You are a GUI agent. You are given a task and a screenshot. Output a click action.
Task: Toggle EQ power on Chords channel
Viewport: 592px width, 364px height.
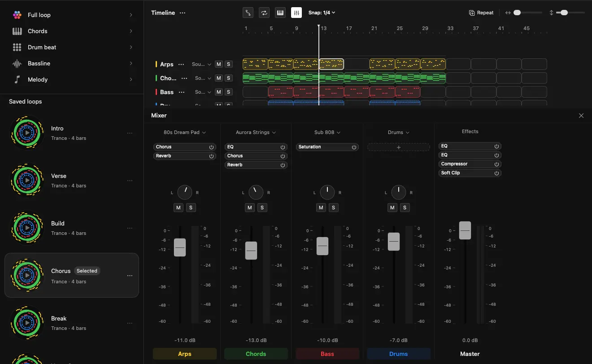(283, 147)
